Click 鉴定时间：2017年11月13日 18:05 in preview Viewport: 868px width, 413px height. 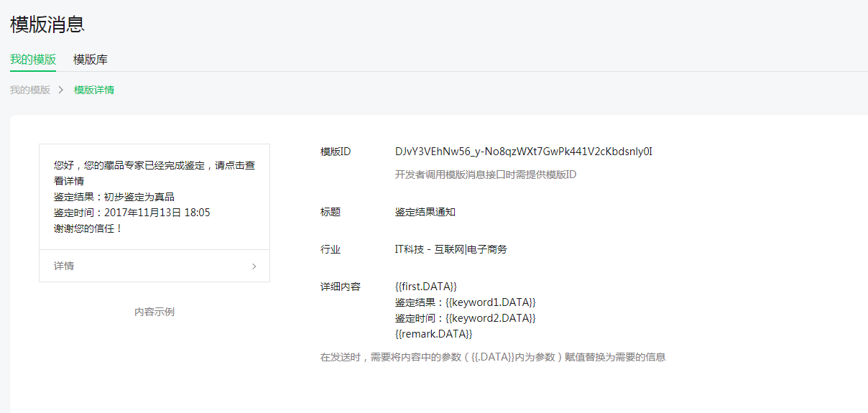(x=132, y=213)
